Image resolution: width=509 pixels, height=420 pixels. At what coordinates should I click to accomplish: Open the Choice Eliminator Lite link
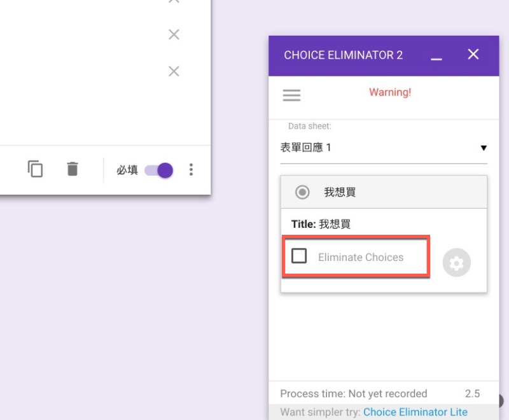415,412
